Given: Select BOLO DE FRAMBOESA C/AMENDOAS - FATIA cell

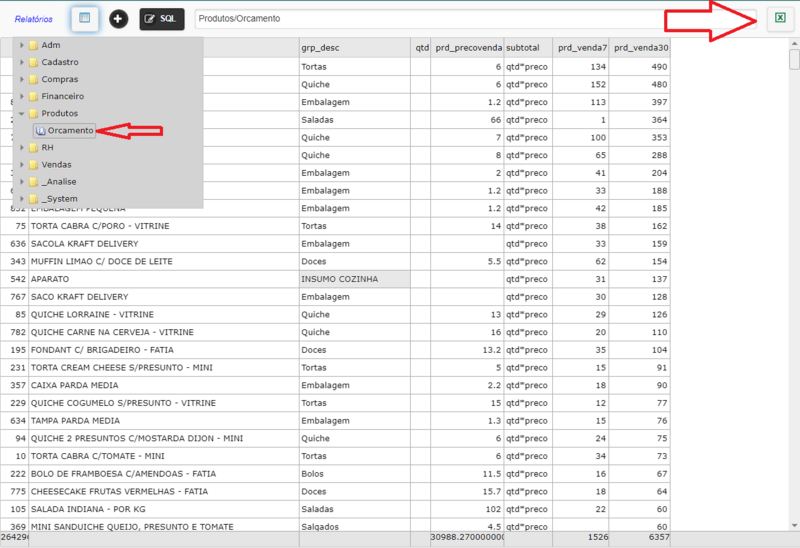Looking at the screenshot, I should [164, 474].
